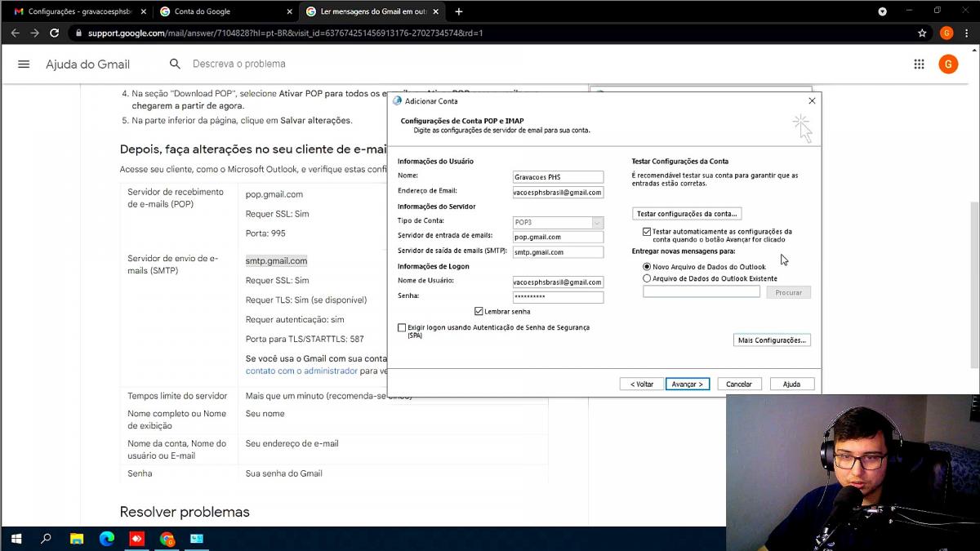Select Arquivo de Dados do Outlook Existente
The height and width of the screenshot is (551, 980).
pyautogui.click(x=647, y=278)
